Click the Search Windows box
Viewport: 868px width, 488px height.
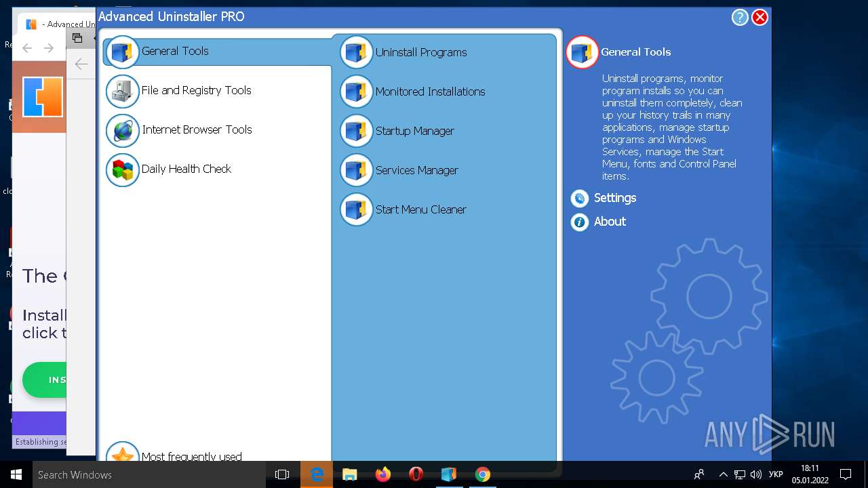point(149,474)
